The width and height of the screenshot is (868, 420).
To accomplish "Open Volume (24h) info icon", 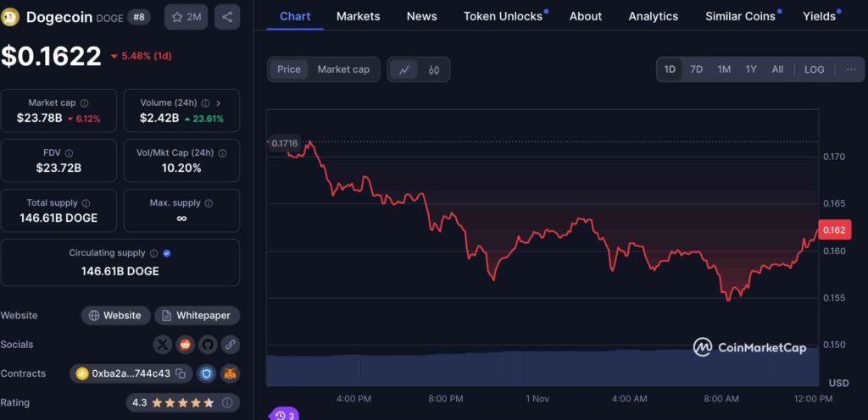I will [205, 102].
